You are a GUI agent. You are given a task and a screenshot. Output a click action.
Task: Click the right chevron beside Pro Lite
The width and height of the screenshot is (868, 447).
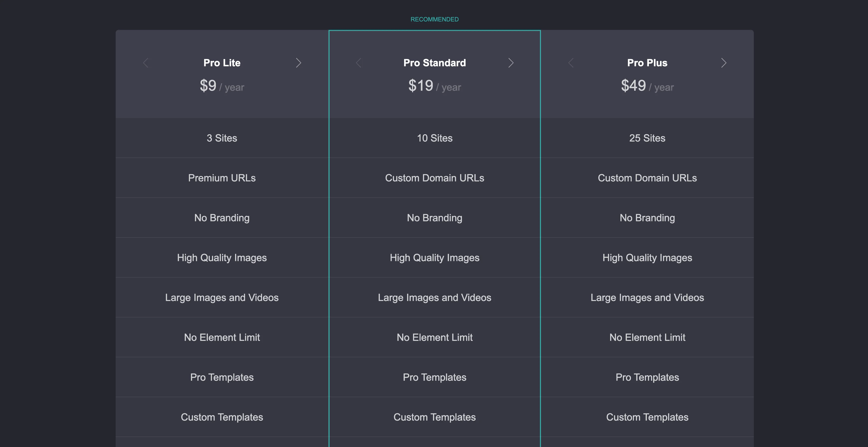point(298,63)
